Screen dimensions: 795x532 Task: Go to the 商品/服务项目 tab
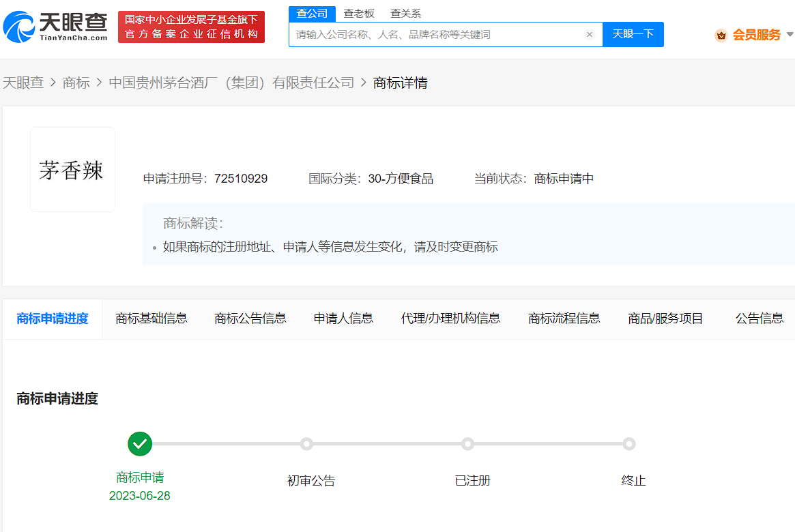tap(665, 319)
